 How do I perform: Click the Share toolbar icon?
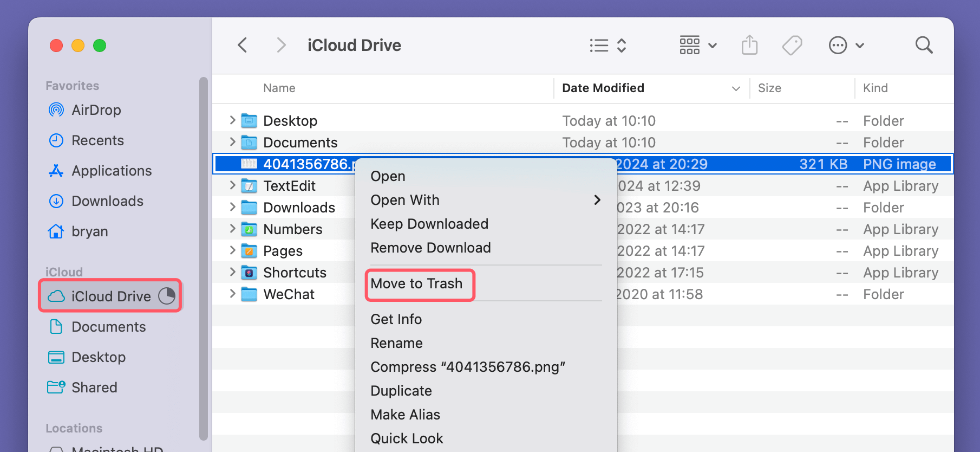(749, 45)
